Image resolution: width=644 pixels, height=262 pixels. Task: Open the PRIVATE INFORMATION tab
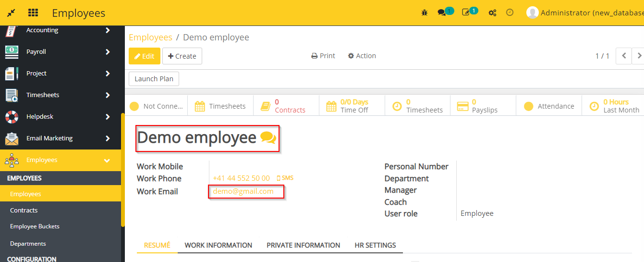[304, 245]
